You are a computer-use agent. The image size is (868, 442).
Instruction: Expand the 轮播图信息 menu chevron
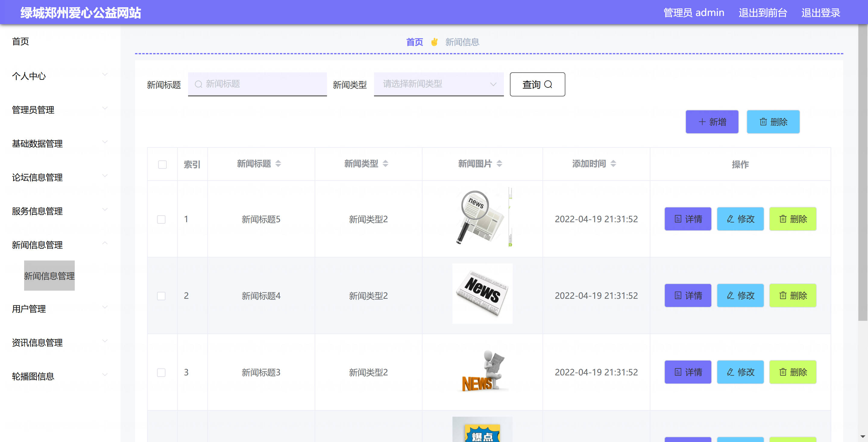(x=105, y=374)
